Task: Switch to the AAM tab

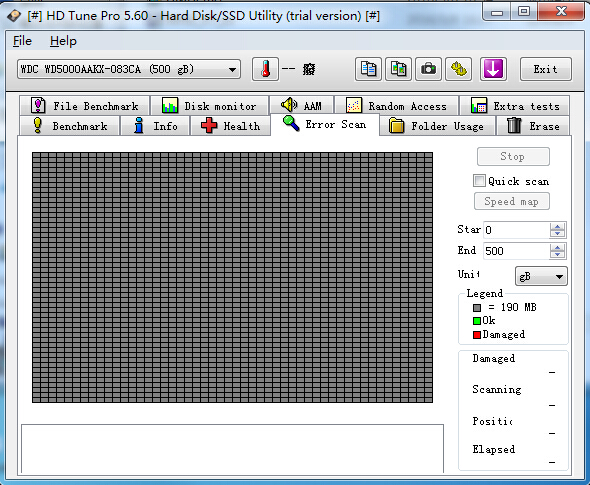Action: point(301,106)
